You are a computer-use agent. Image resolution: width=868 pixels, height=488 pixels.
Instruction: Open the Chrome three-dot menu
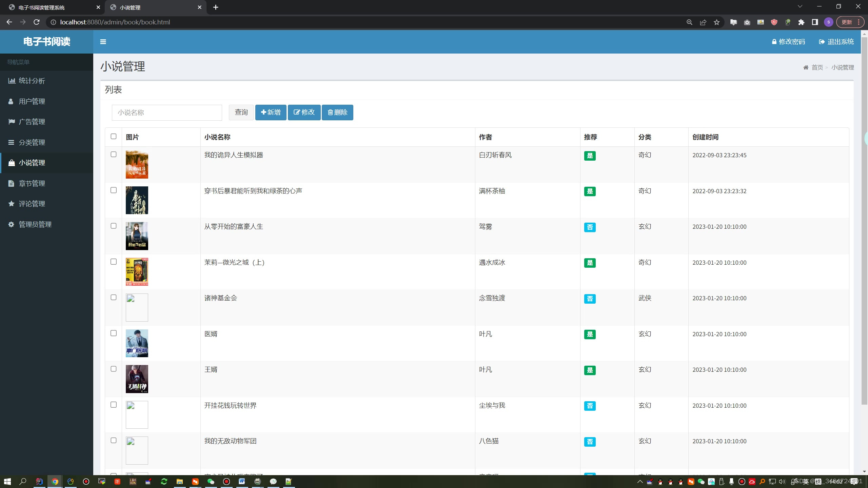click(859, 22)
